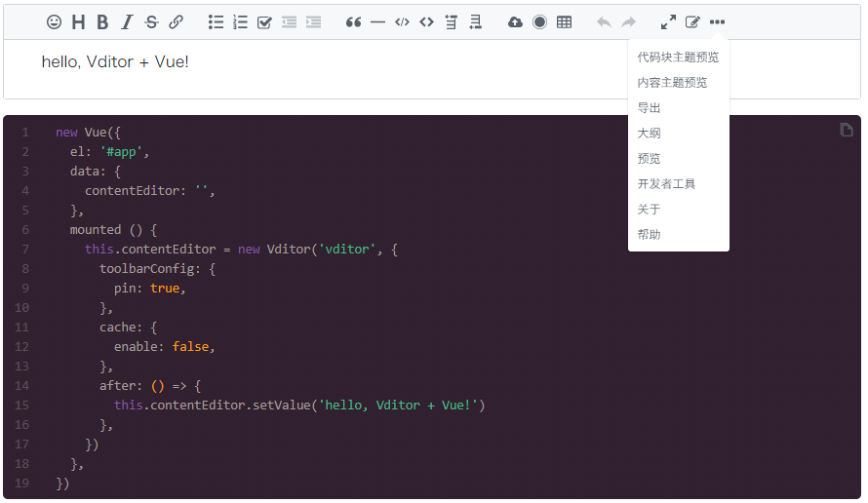
Task: Insert a heading with the H icon
Action: [x=79, y=22]
